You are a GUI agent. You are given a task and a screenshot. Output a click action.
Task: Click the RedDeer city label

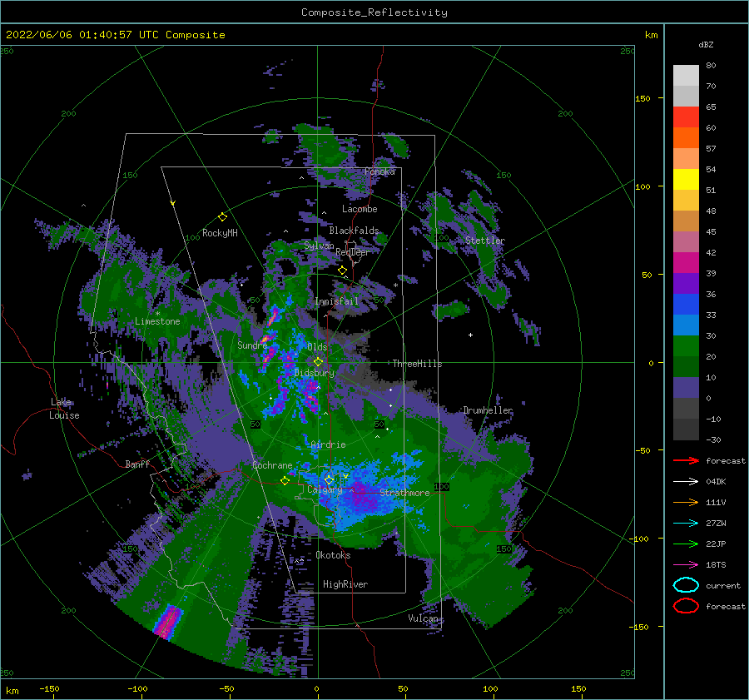pos(353,252)
